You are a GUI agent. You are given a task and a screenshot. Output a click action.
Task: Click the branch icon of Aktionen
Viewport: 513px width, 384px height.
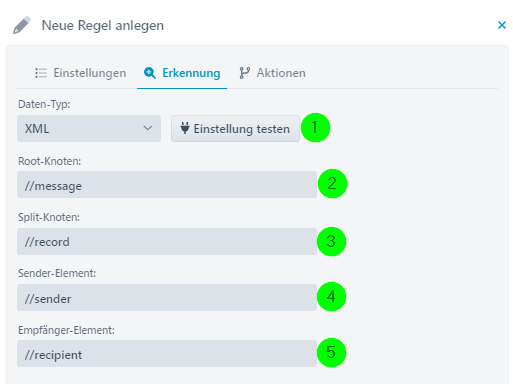pyautogui.click(x=244, y=73)
